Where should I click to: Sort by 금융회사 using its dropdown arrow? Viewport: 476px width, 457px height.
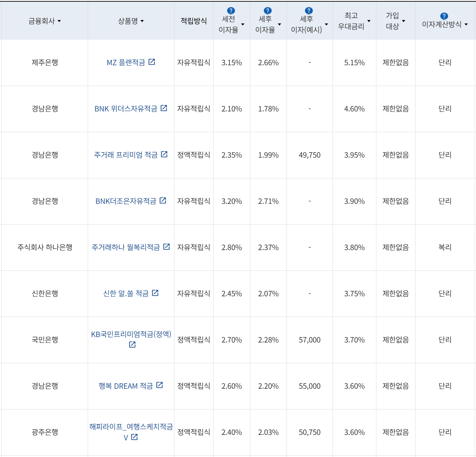coord(60,21)
